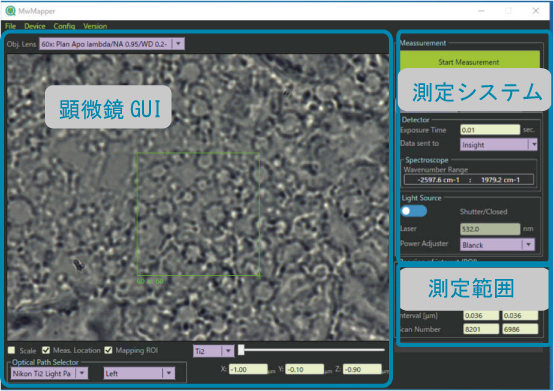This screenshot has height=391, width=554.
Task: Select the Wavenumber Range value box
Action: [x=468, y=180]
